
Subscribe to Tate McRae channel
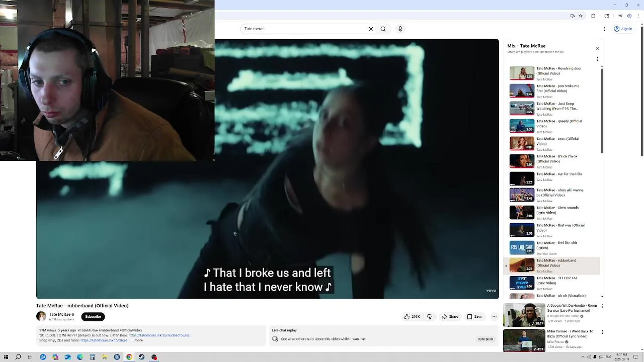(93, 316)
